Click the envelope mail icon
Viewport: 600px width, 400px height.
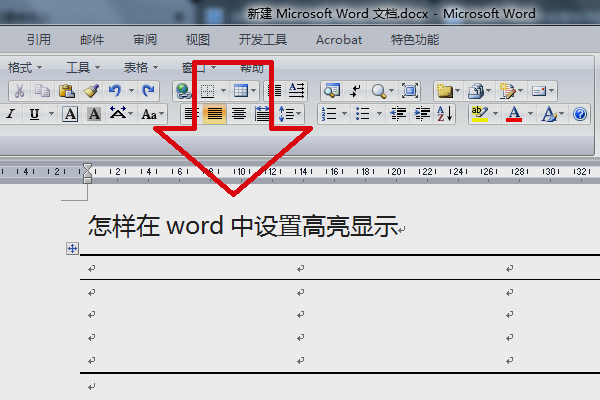(x=539, y=91)
